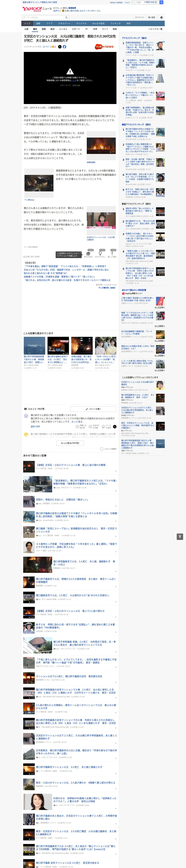
Task: Select the 有料 tab
Action: point(128,23)
